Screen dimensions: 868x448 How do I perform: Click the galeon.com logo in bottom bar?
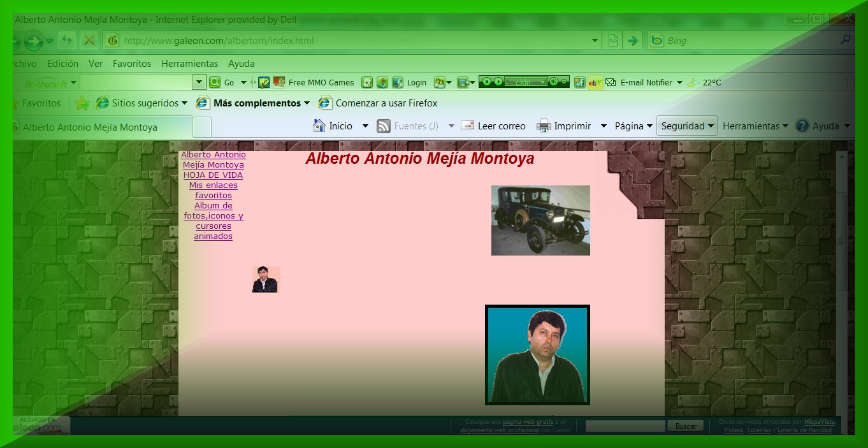[41, 426]
